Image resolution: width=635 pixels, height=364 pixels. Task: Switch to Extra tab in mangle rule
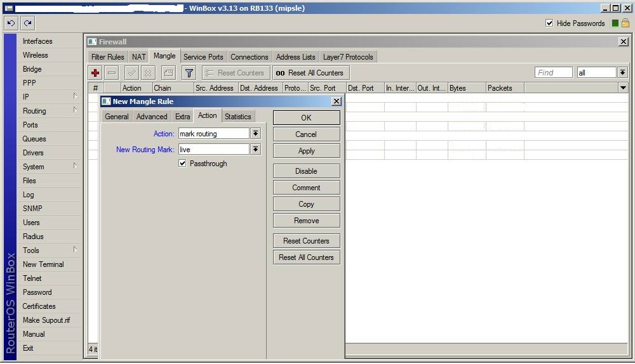point(183,117)
